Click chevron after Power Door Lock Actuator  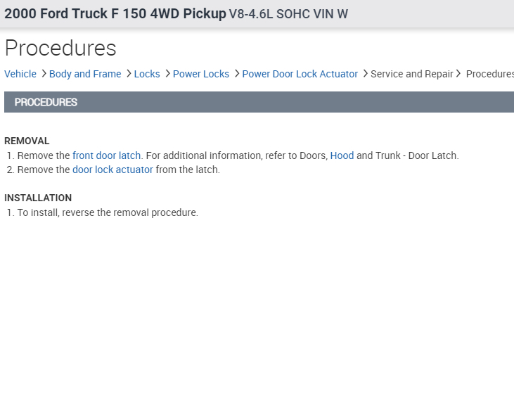pyautogui.click(x=365, y=73)
